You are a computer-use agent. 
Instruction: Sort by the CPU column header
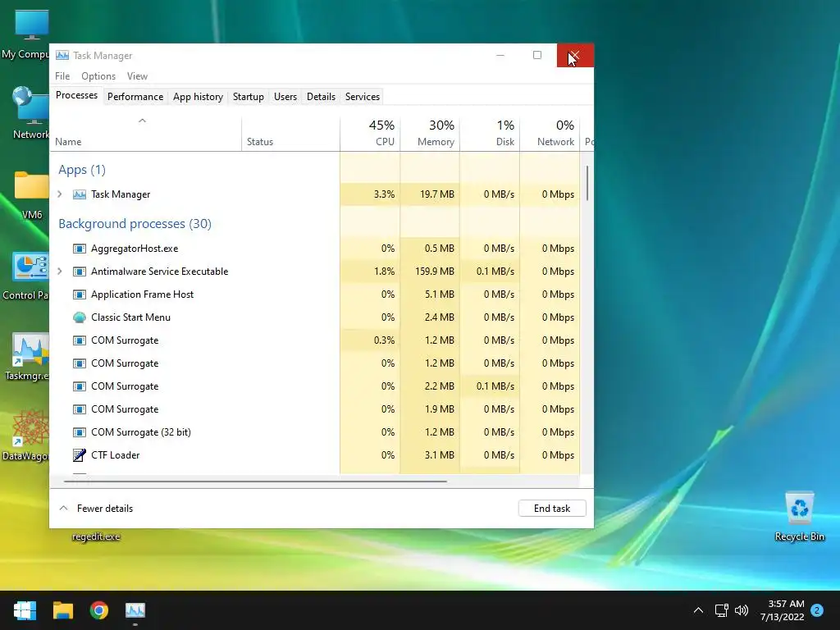pyautogui.click(x=370, y=133)
